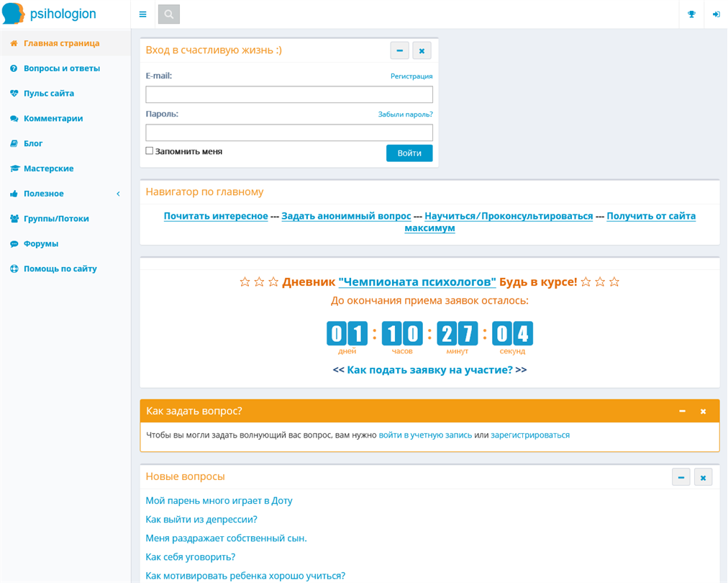Screen dimensions: 728x583
Task: Expand the Полезное submenu chevron
Action: click(x=119, y=194)
